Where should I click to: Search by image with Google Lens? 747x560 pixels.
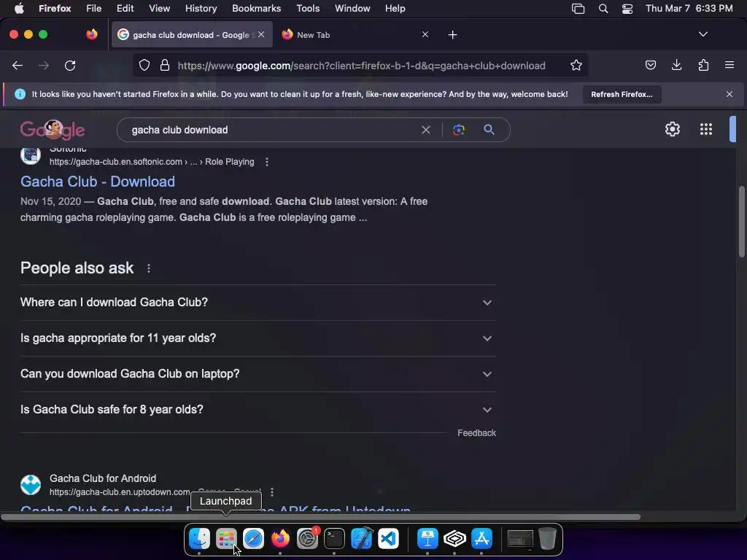[458, 130]
